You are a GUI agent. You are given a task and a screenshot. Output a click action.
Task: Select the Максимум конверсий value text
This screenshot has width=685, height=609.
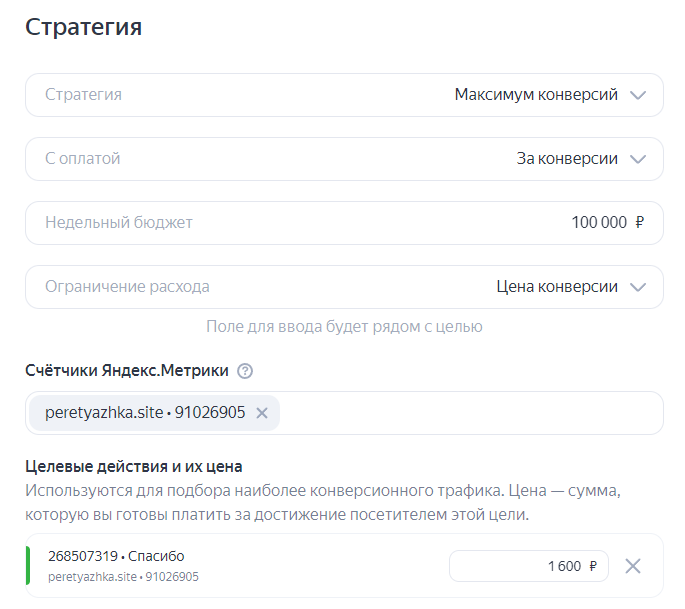pyautogui.click(x=536, y=94)
